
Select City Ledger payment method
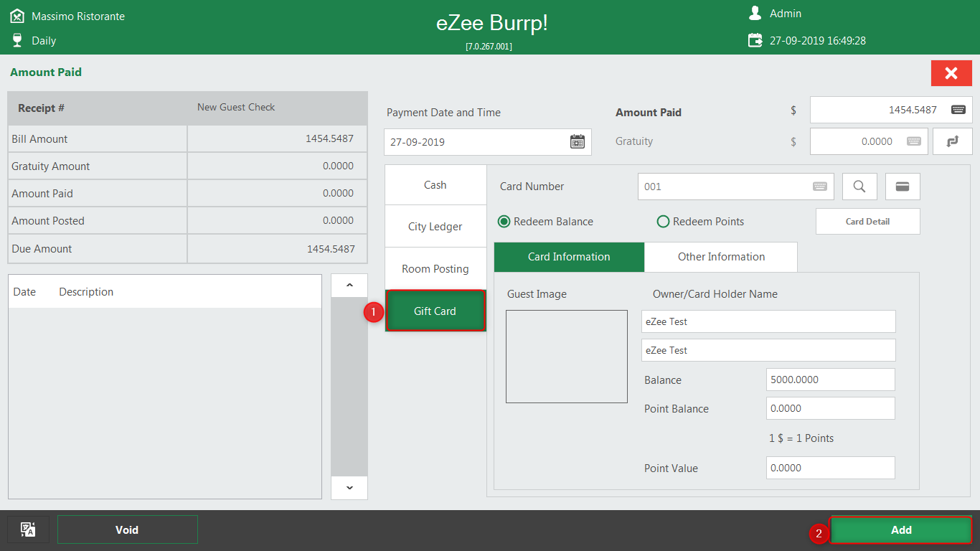pos(435,227)
